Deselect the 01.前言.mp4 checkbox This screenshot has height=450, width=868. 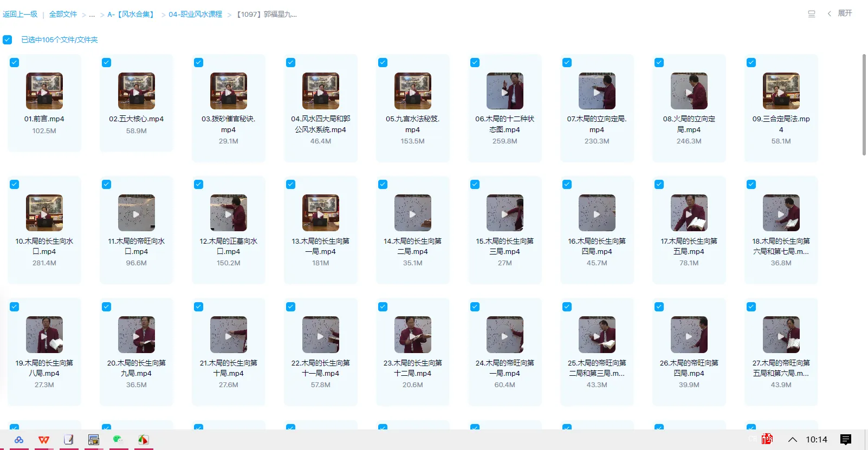click(x=15, y=63)
